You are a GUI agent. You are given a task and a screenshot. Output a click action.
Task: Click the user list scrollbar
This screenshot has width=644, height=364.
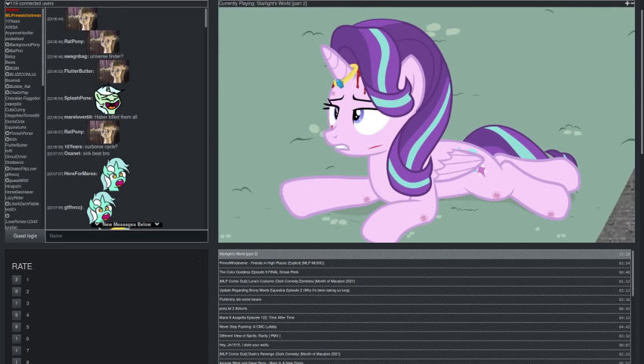(x=43, y=47)
